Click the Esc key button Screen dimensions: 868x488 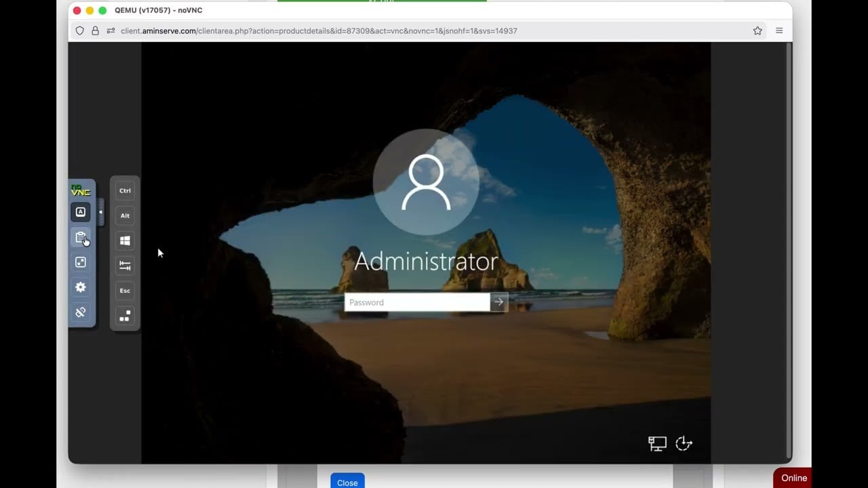pyautogui.click(x=125, y=291)
